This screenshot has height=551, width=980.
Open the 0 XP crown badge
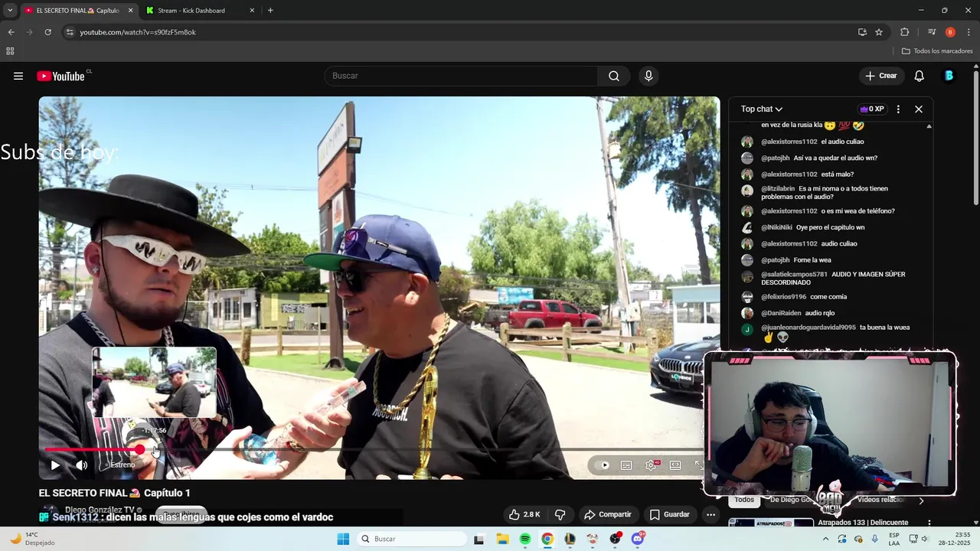pos(872,109)
